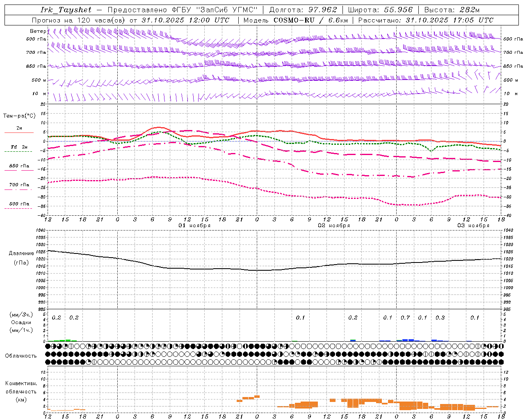The height and width of the screenshot is (420, 525).
Task: Select forecast start 31.10.2025 12:00 UTC
Action: pyautogui.click(x=185, y=20)
